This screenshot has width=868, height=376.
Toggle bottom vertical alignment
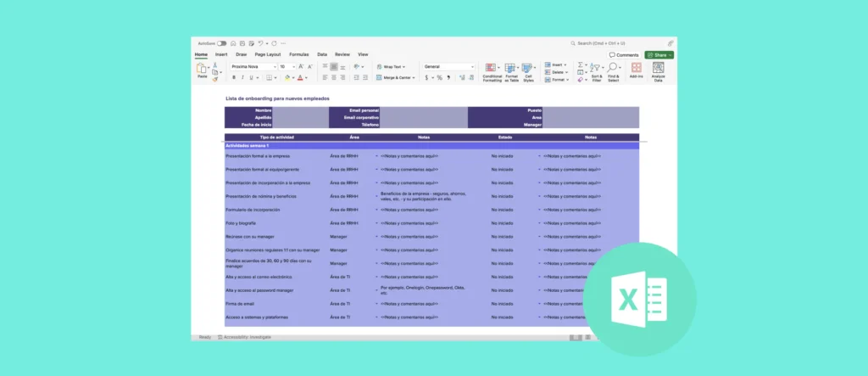[x=342, y=67]
